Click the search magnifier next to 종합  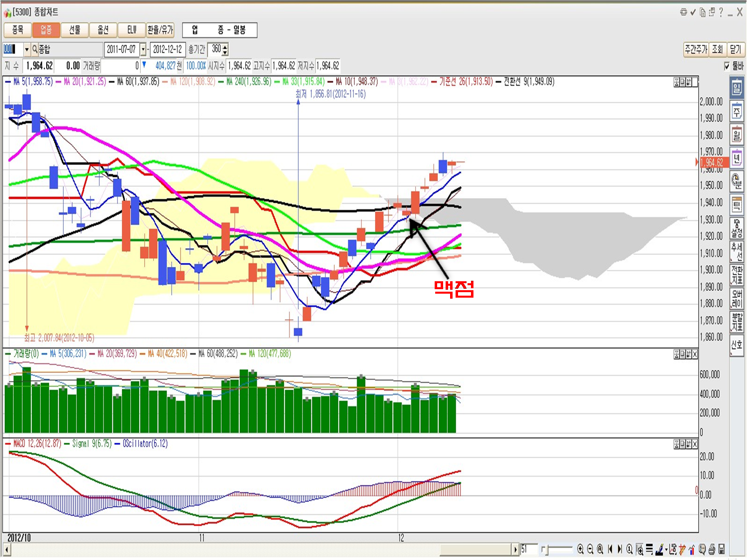(35, 49)
